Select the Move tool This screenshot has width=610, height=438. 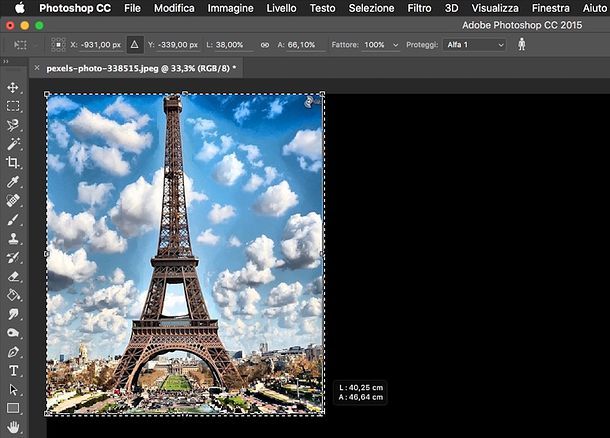pyautogui.click(x=13, y=87)
